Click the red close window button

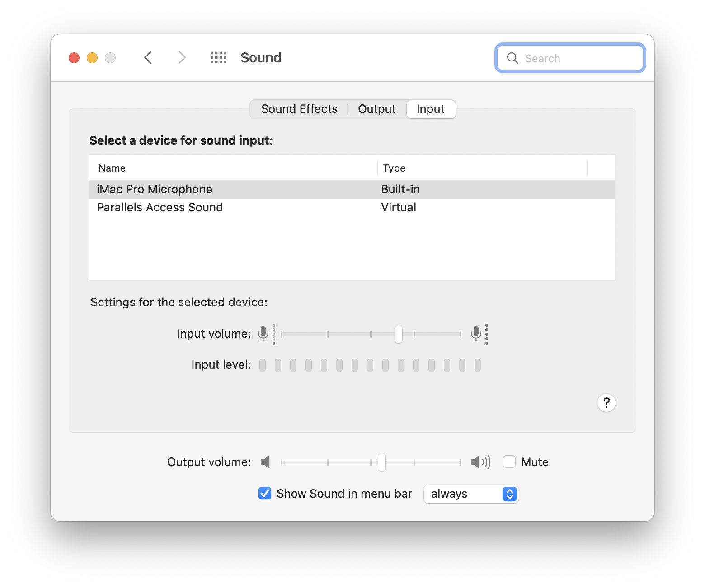(74, 58)
